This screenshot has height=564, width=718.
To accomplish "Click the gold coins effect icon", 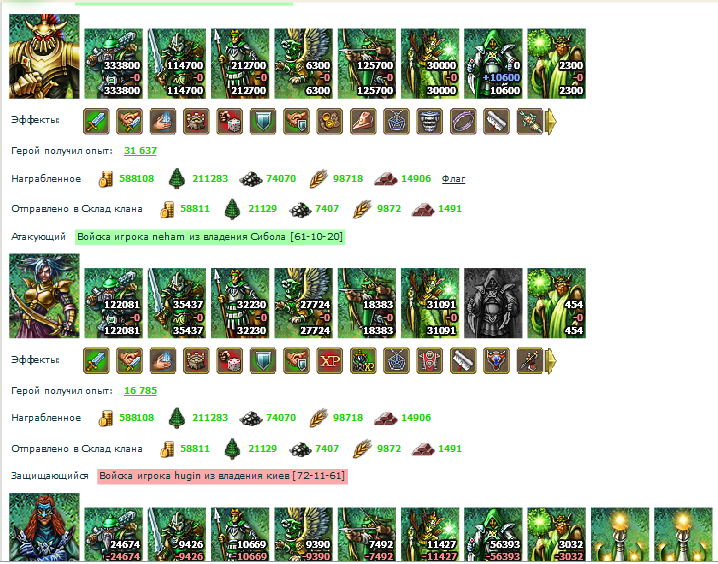I will pyautogui.click(x=330, y=121).
